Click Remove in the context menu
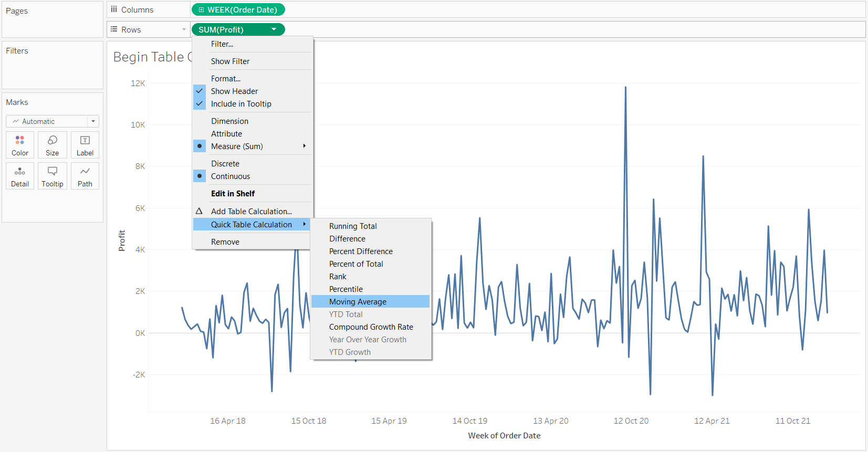868x452 pixels. 225,242
